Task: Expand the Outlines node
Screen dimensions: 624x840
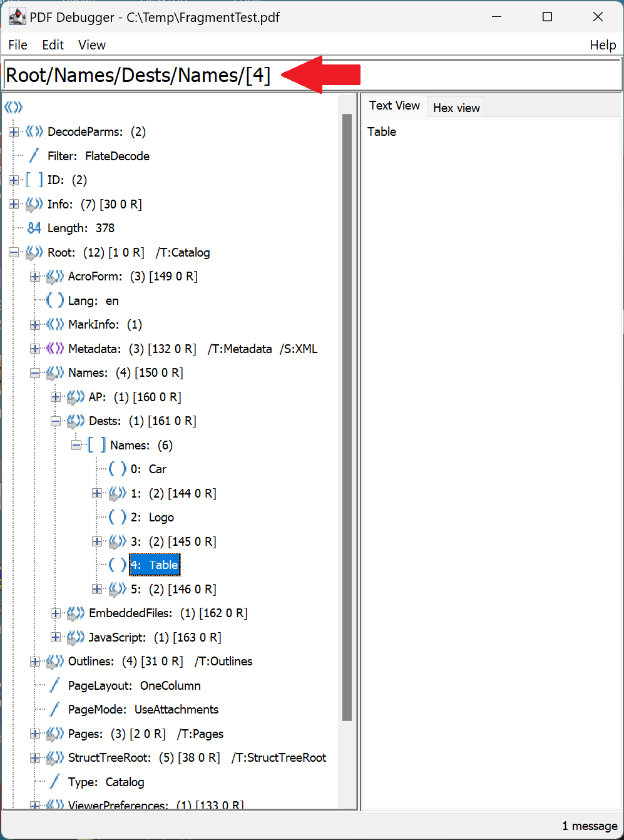Action: coord(34,661)
